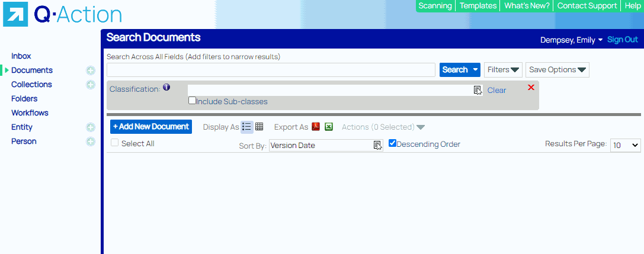
Task: Remove the Classification filter with red X
Action: click(531, 88)
